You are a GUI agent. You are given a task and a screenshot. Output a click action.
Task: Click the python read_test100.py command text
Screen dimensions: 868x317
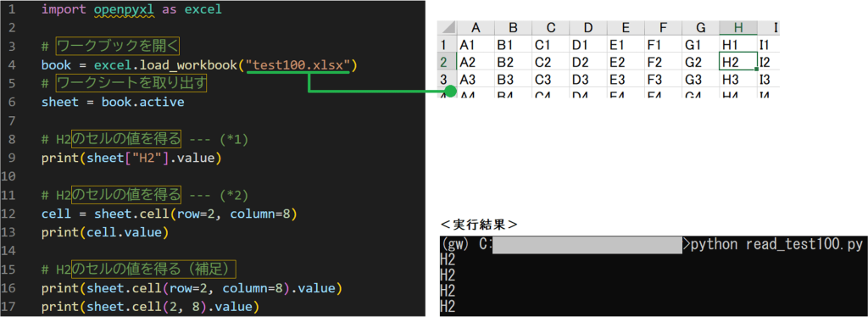click(765, 244)
